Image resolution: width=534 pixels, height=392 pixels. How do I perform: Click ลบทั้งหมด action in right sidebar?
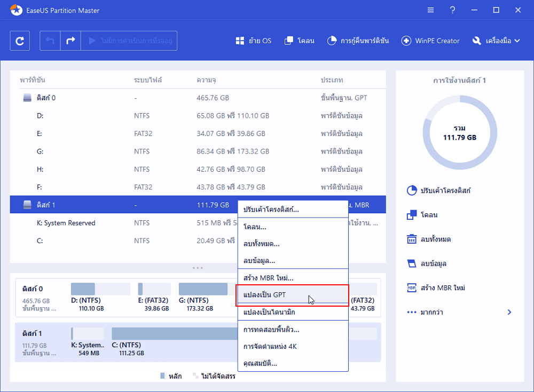click(429, 239)
